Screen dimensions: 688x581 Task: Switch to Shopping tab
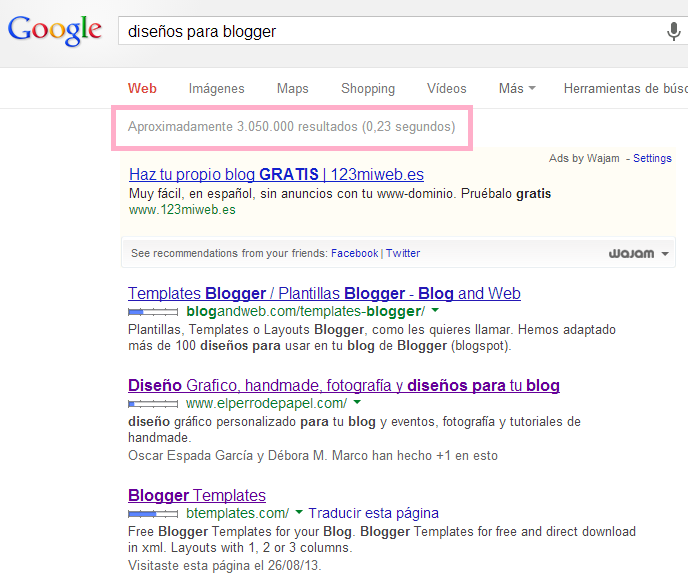coord(368,89)
